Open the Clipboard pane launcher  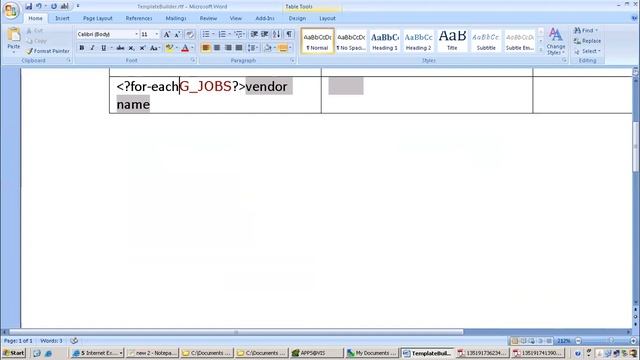(69, 60)
